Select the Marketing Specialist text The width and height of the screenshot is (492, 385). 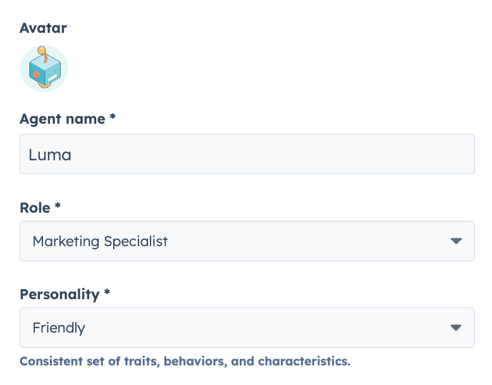[100, 242]
